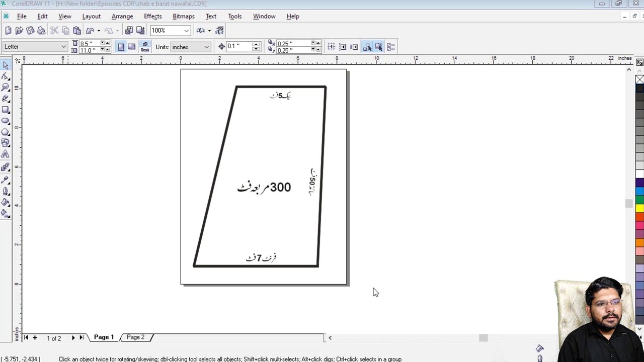Select the Outline pen tool
Screen dimensions: 644x362
tap(6, 191)
